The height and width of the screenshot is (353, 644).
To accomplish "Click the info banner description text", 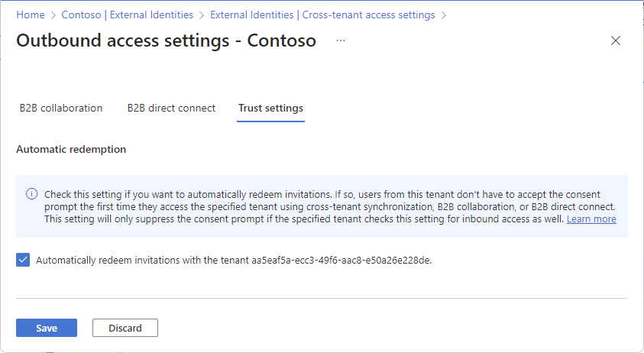I will (x=321, y=206).
